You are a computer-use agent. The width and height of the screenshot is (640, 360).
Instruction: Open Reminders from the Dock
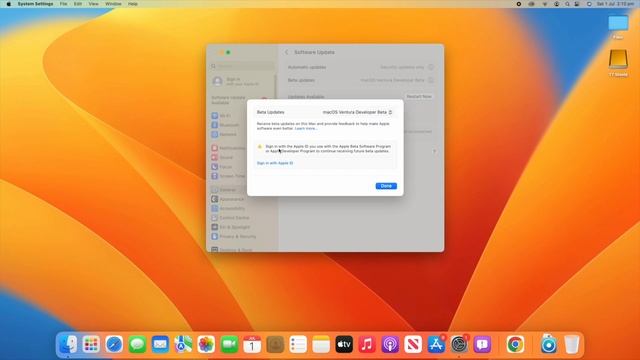(298, 344)
